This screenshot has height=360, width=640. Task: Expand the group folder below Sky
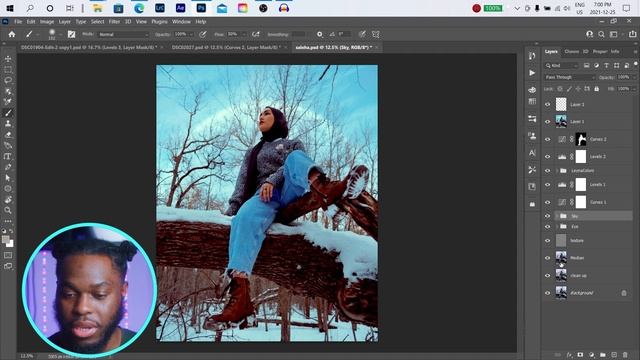(557, 227)
